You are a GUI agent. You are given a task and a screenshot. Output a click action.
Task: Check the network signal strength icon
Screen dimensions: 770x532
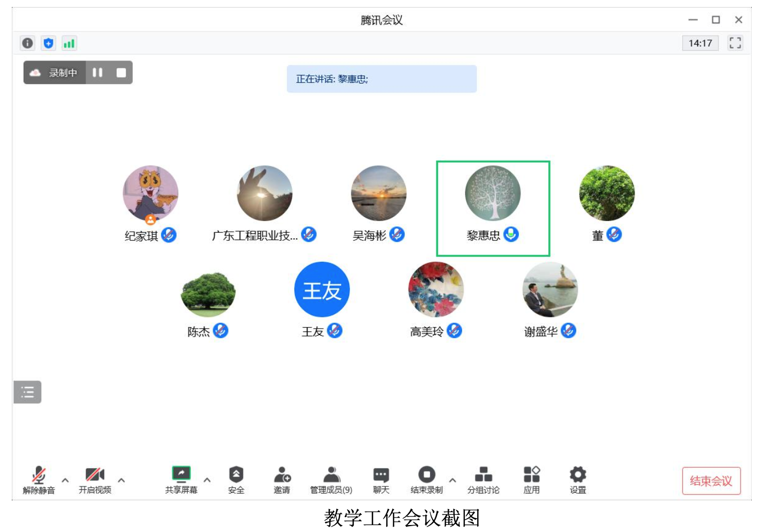click(x=69, y=43)
